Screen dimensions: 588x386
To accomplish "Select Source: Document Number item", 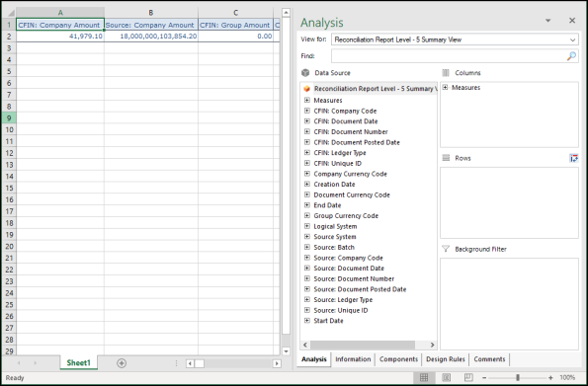I will pos(354,278).
